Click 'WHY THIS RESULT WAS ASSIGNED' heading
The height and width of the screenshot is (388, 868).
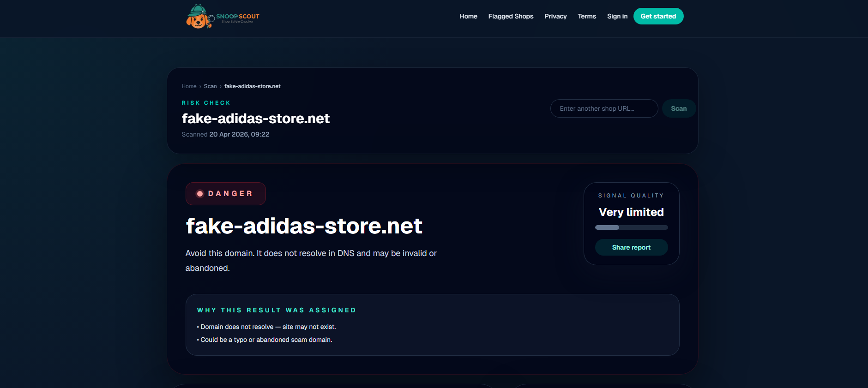pos(277,310)
